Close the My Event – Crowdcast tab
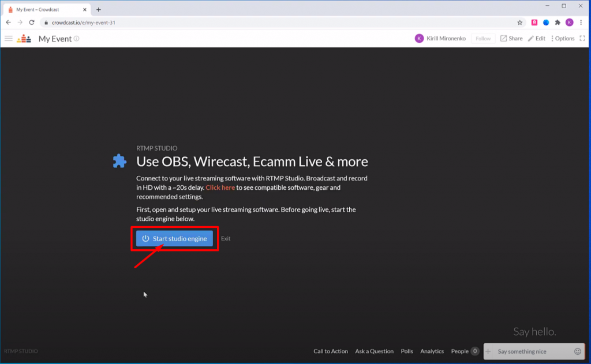 point(84,10)
